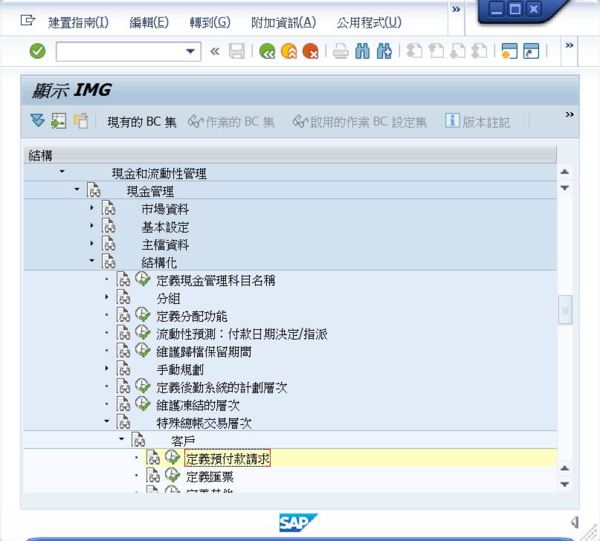Click the Exit yellow arrow icon
The width and height of the screenshot is (600, 541).
pos(289,51)
